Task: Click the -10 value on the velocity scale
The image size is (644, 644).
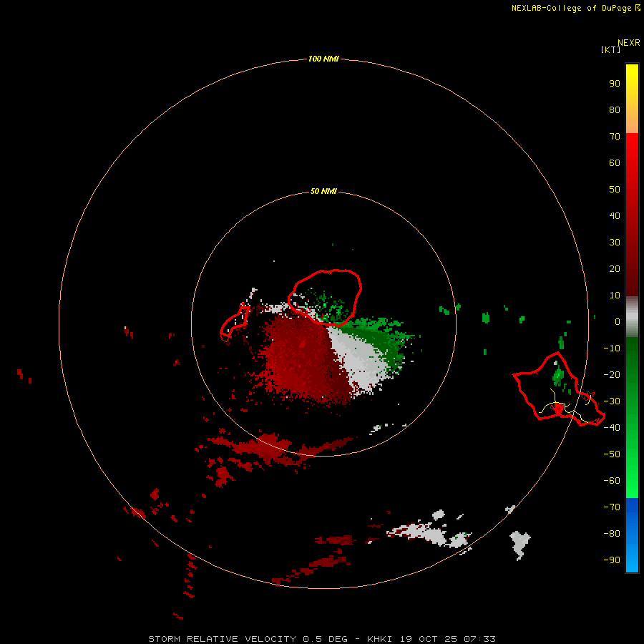Action: pyautogui.click(x=612, y=348)
